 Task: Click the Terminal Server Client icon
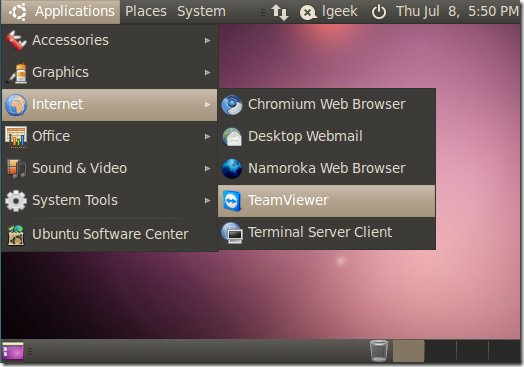(x=232, y=233)
